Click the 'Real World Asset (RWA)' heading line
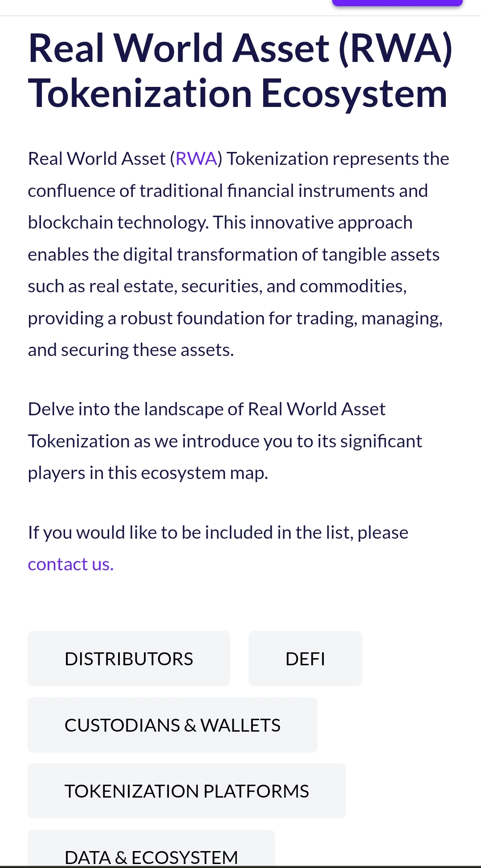The width and height of the screenshot is (481, 868). pyautogui.click(x=240, y=48)
